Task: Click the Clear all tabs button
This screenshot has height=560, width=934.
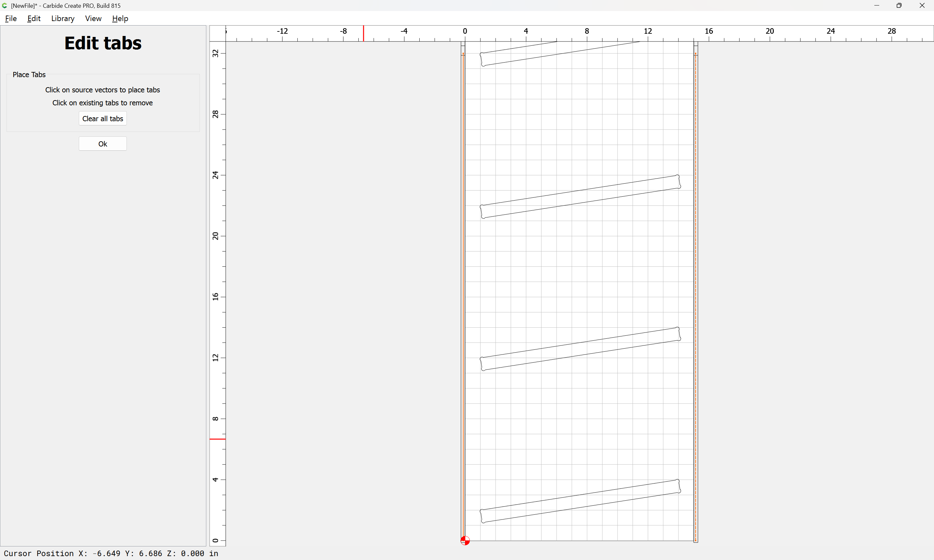Action: point(103,119)
